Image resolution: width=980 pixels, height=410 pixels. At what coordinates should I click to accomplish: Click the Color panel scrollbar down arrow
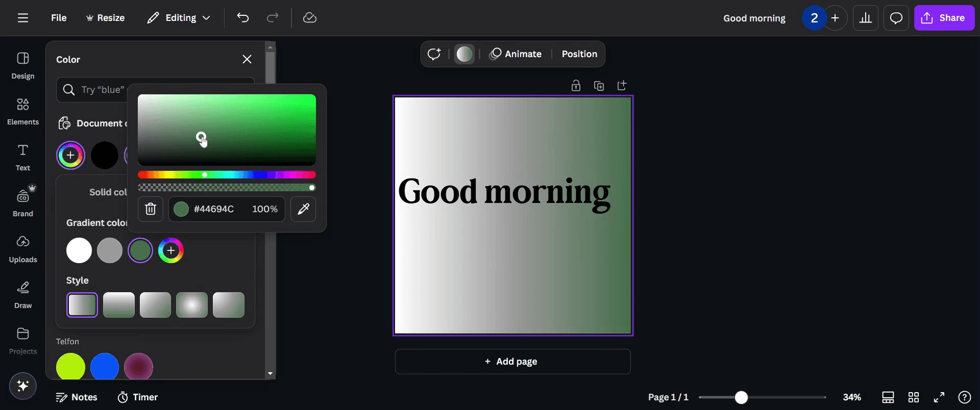click(271, 373)
